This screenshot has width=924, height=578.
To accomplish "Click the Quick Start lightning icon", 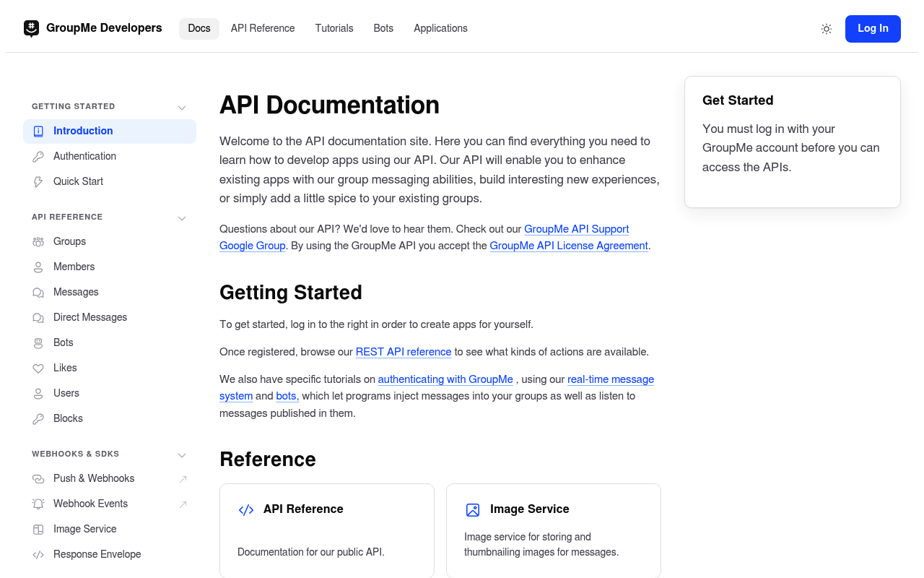I will click(38, 181).
